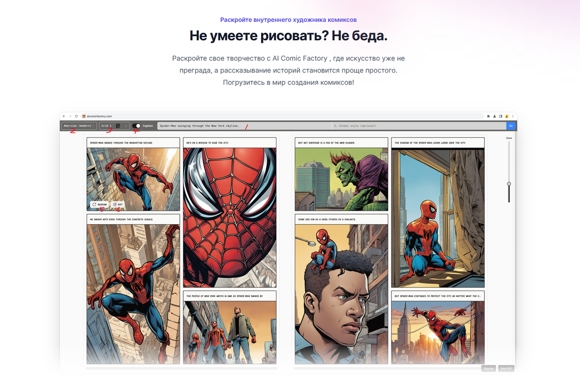Viewport: 580px width, 392px height.
Task: Click the Edit button on first panel
Action: tap(117, 204)
